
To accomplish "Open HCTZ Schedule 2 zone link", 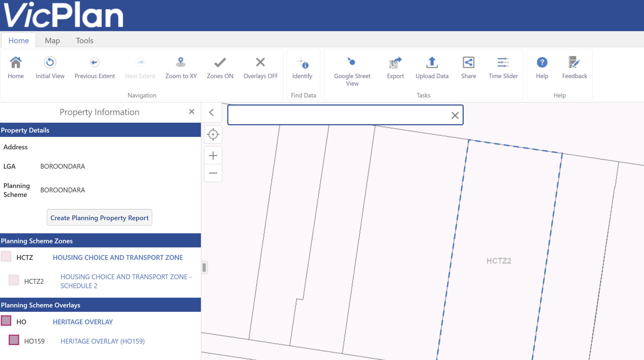I will click(126, 281).
